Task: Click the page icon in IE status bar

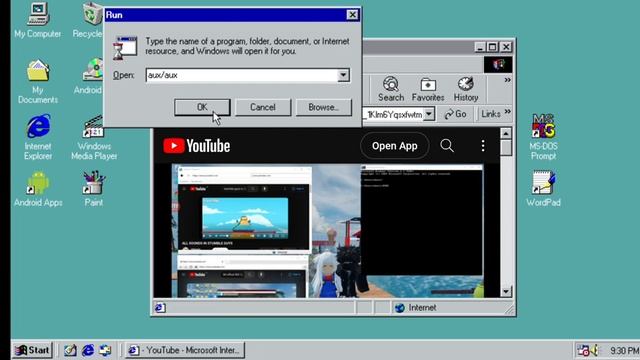Action: point(160,308)
